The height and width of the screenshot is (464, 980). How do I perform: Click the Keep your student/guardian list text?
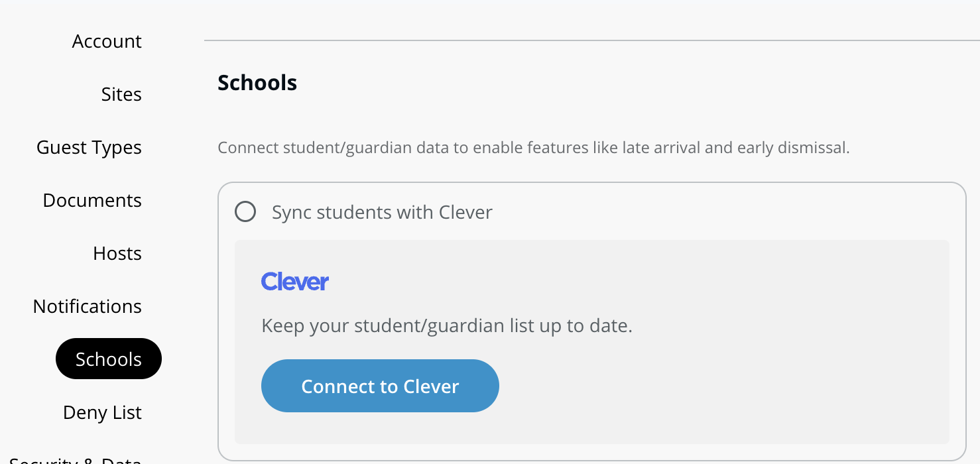pos(446,325)
